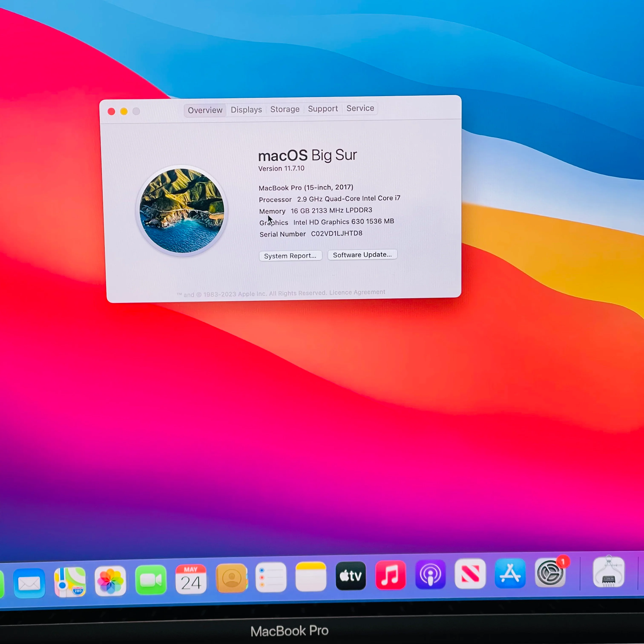Click the Big Sur artwork thumbnail

pyautogui.click(x=182, y=211)
